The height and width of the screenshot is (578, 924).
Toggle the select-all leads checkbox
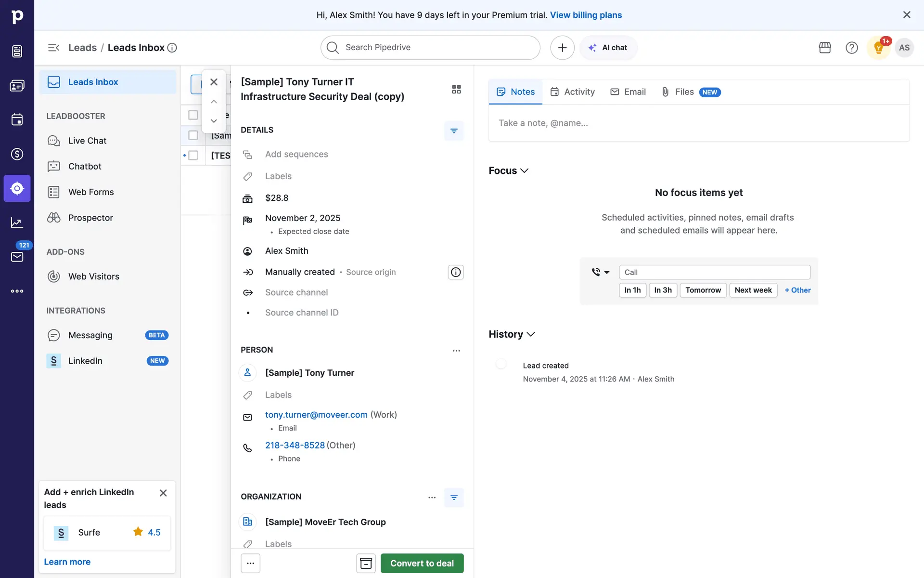click(193, 115)
